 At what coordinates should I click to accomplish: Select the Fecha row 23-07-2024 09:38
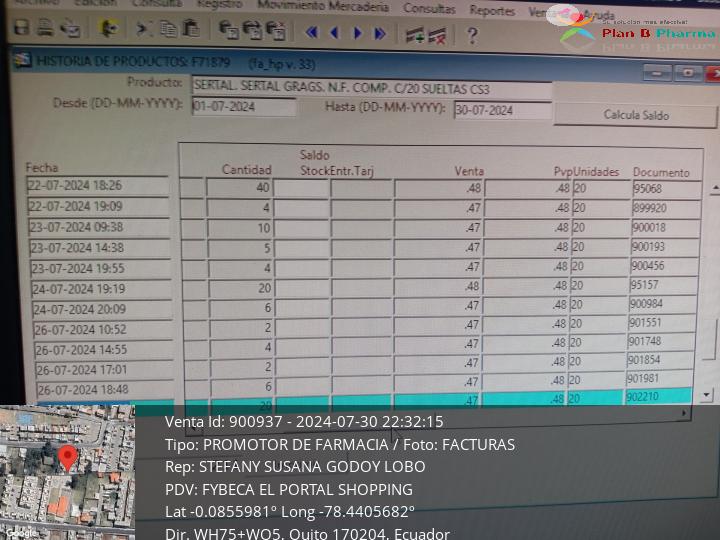(99, 227)
